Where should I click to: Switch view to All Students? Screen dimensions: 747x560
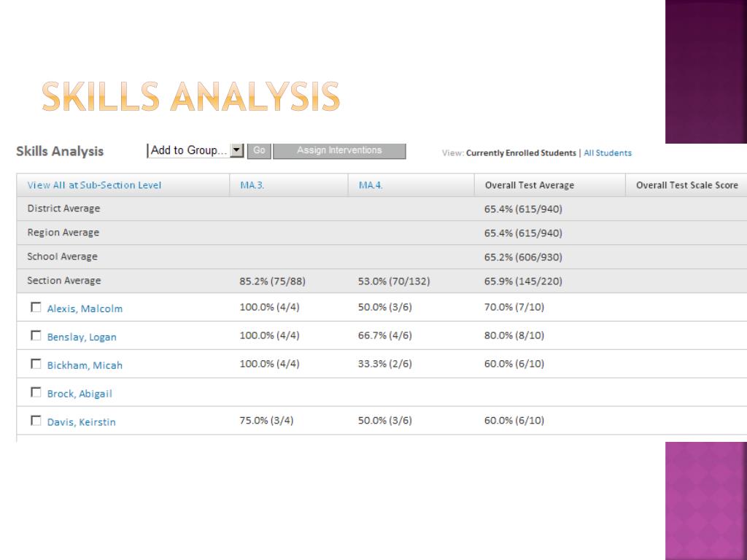pos(608,153)
